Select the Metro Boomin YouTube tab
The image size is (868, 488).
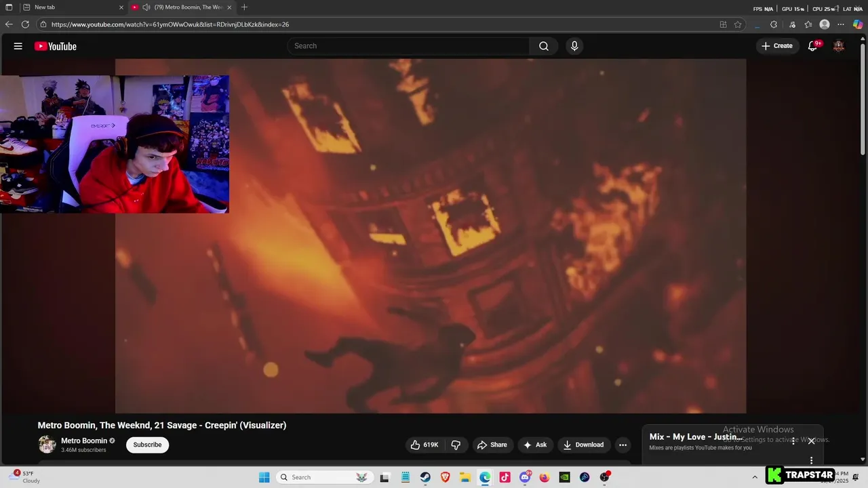tap(182, 7)
